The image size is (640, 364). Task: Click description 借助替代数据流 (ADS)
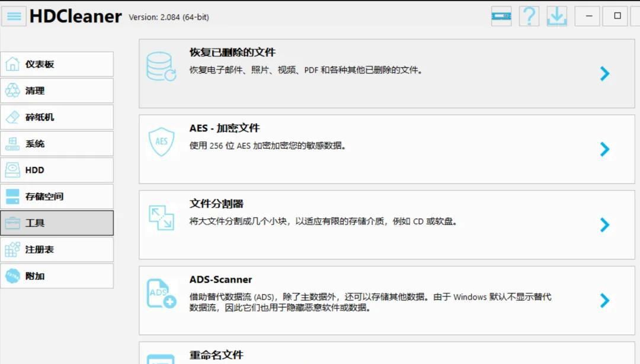[x=370, y=302]
